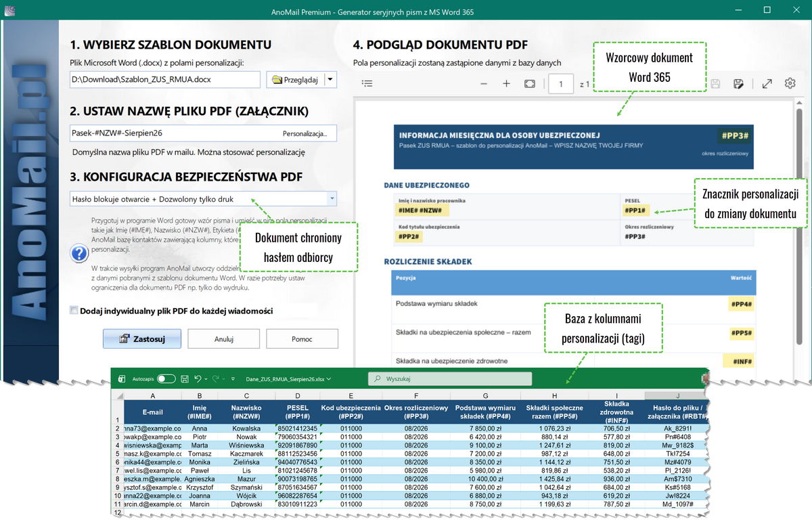Click the Excel app icon in title bar
812x526 pixels.
(122, 379)
